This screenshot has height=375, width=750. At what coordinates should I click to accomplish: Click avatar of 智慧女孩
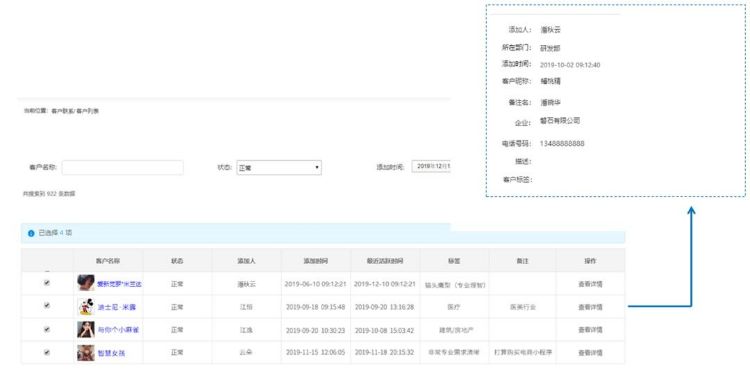point(86,353)
